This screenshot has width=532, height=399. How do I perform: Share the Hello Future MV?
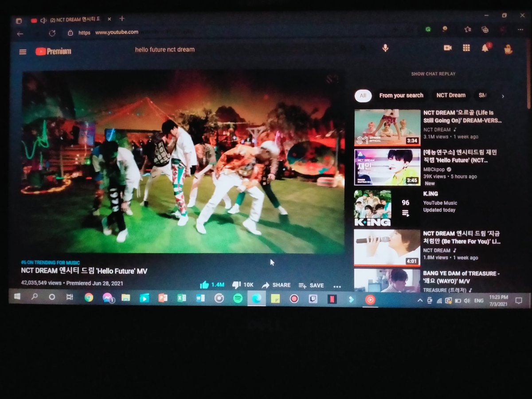pos(276,285)
